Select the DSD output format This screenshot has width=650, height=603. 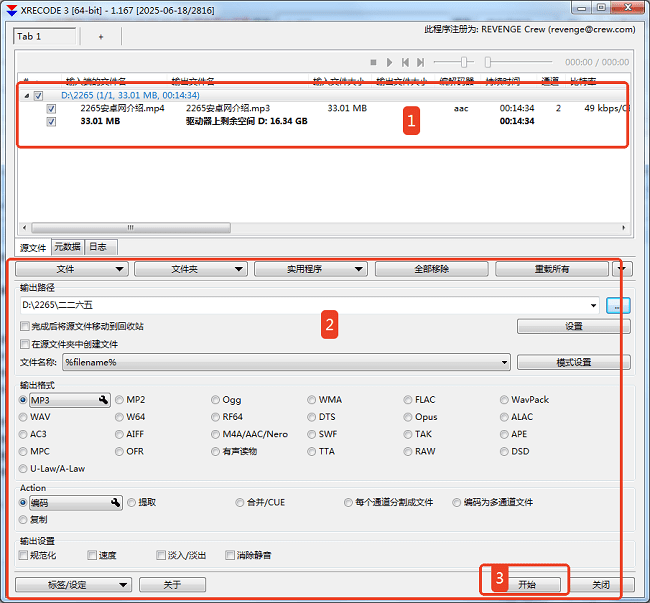(x=504, y=451)
